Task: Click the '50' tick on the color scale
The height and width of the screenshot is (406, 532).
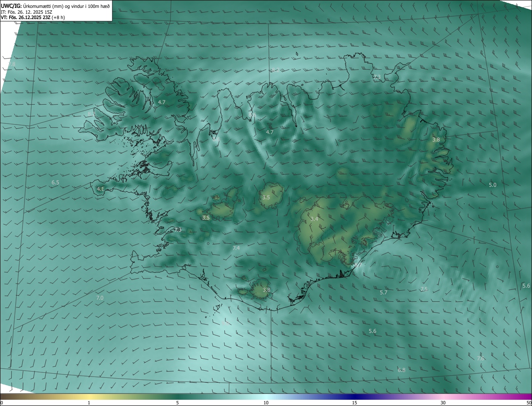Action: click(529, 403)
